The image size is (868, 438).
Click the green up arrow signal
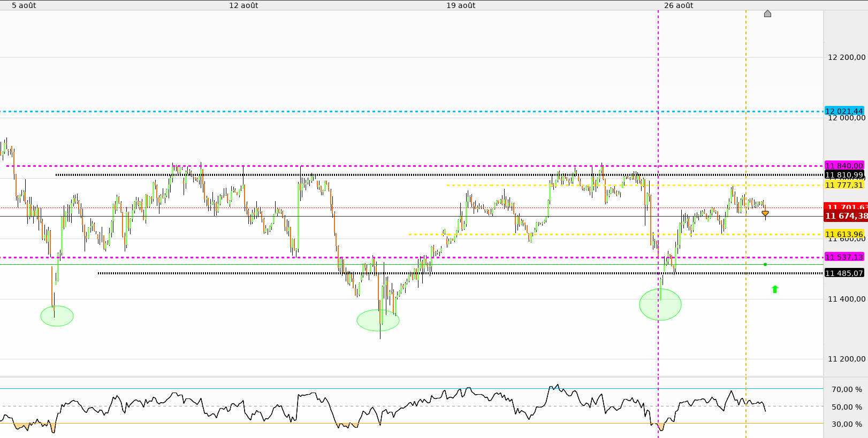[x=775, y=289]
